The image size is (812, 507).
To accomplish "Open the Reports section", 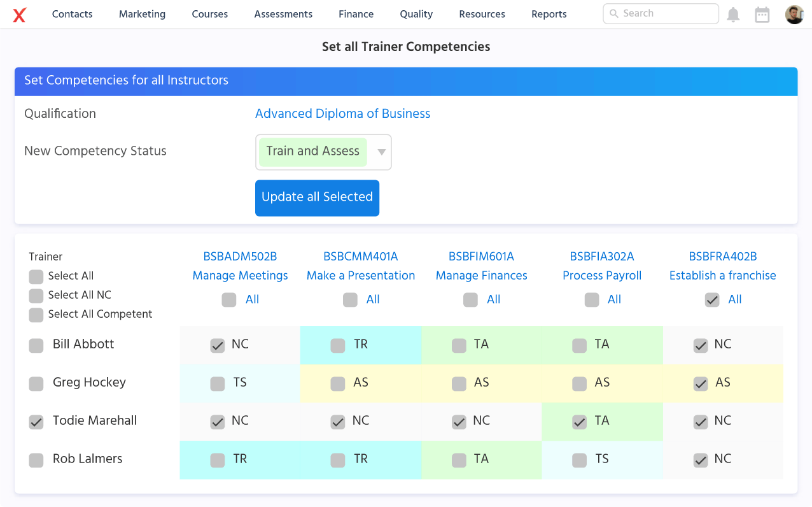I will click(548, 13).
